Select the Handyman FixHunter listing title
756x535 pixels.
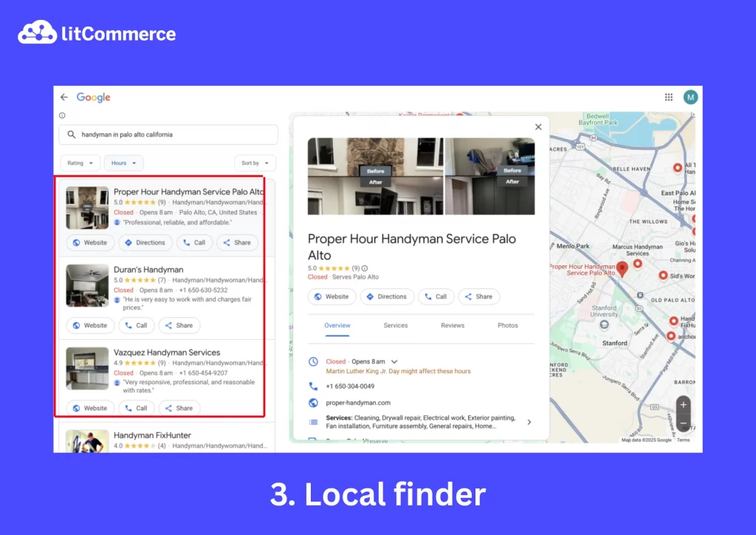point(152,435)
